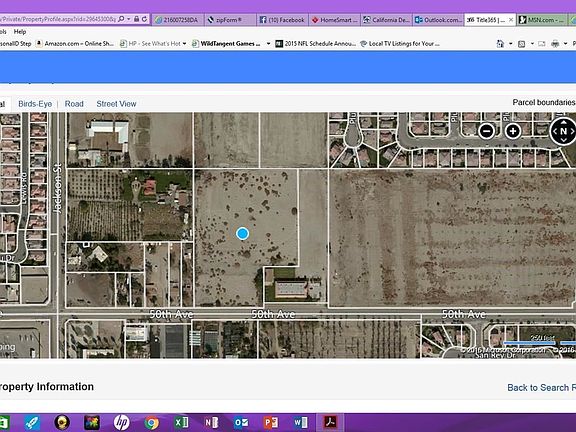Open the HP See What's Hot bookmark

pos(150,43)
